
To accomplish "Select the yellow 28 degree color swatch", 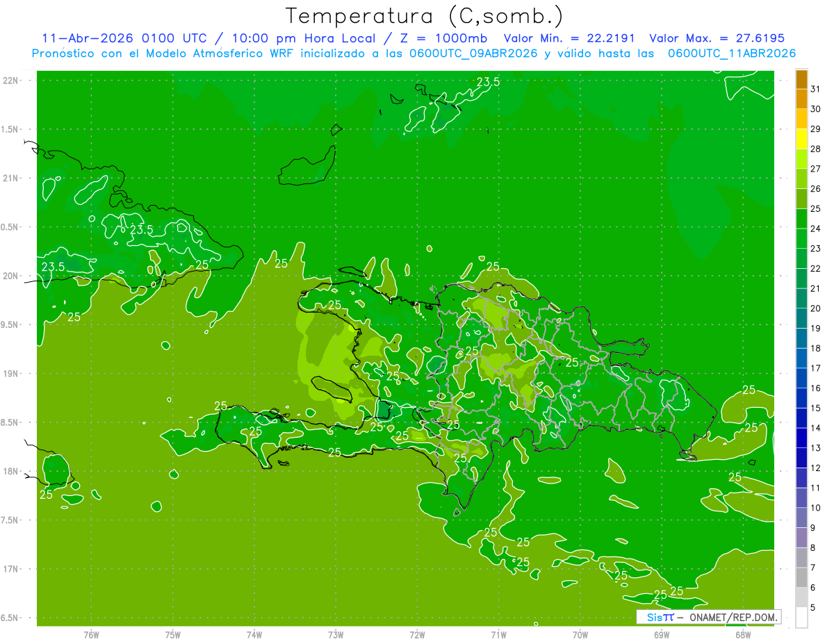I will [x=801, y=139].
